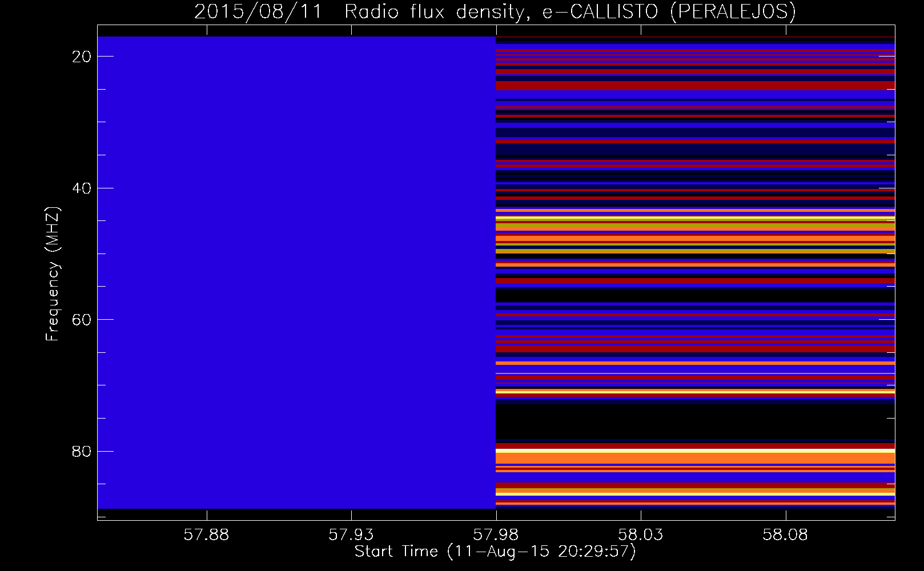Click the time tick label '58.08'
The height and width of the screenshot is (571, 924).
tap(785, 534)
